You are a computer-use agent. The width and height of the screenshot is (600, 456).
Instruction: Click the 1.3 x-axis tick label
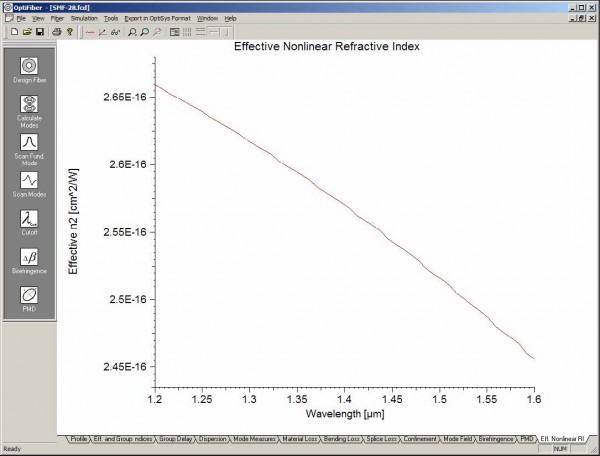coord(249,399)
